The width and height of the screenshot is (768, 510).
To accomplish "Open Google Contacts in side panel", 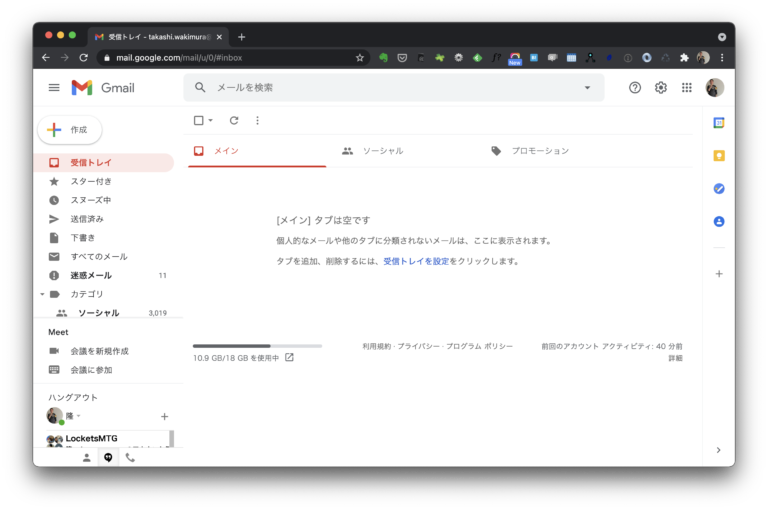I will (718, 222).
